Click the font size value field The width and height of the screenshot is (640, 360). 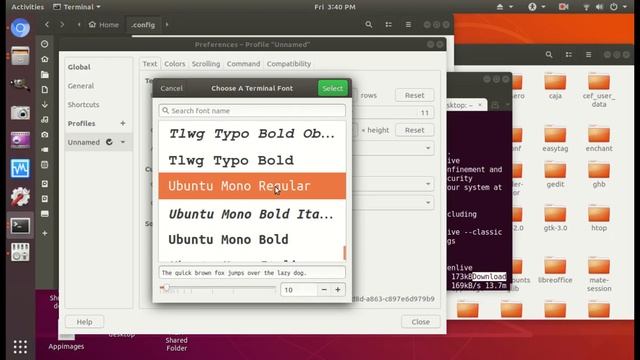299,290
